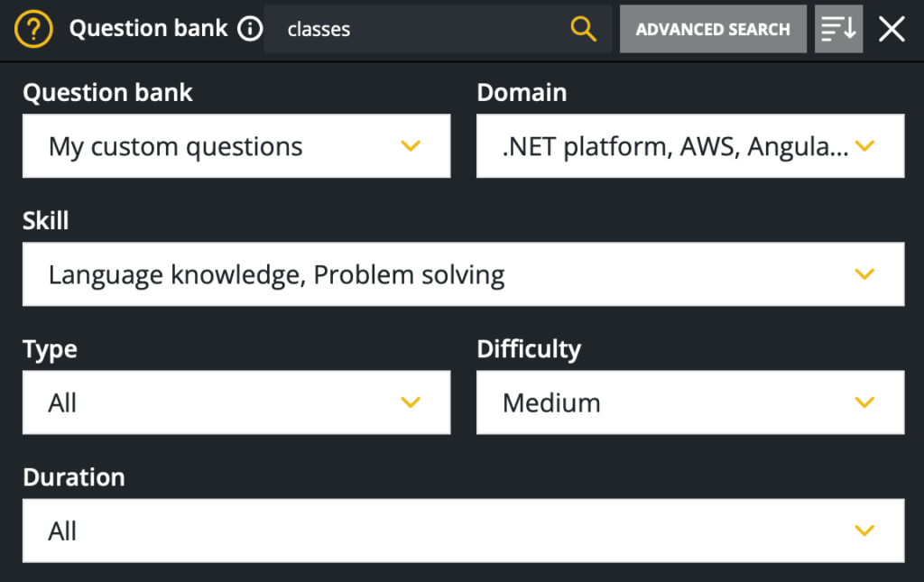This screenshot has height=582, width=924.
Task: Click the 'My custom questions' selector
Action: [236, 145]
